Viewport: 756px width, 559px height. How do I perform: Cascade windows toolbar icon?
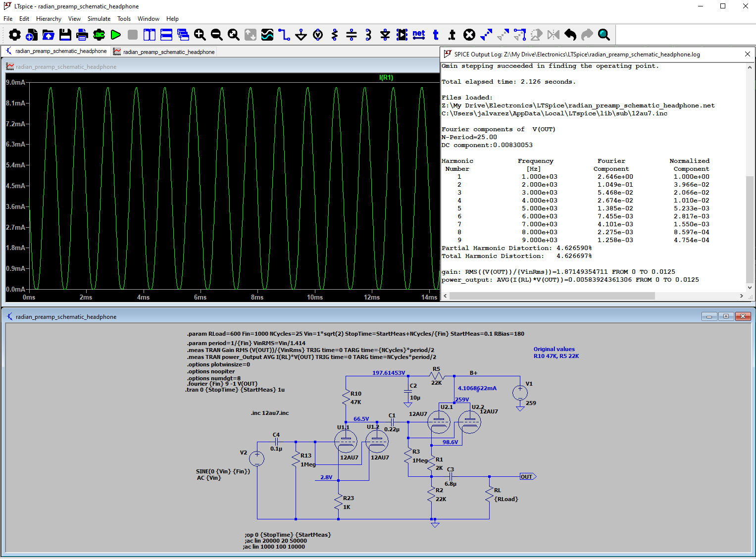183,35
